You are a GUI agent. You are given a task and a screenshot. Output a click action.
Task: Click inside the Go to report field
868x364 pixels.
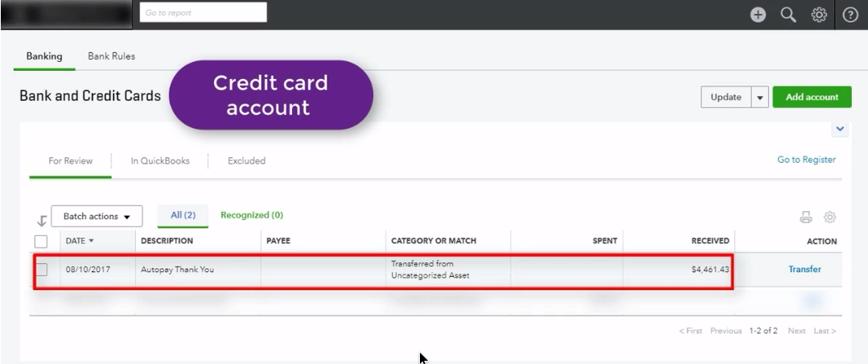[x=204, y=12]
